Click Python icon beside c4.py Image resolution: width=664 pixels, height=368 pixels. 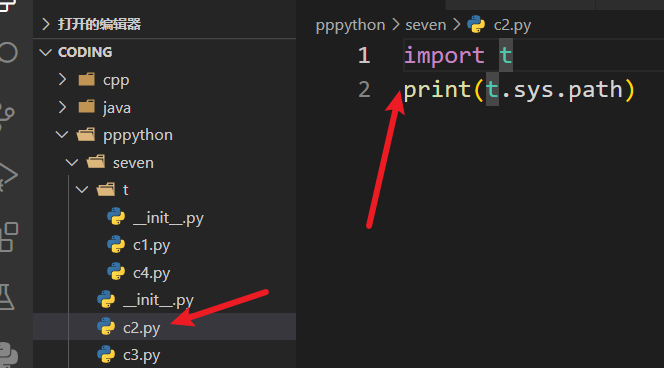click(116, 272)
